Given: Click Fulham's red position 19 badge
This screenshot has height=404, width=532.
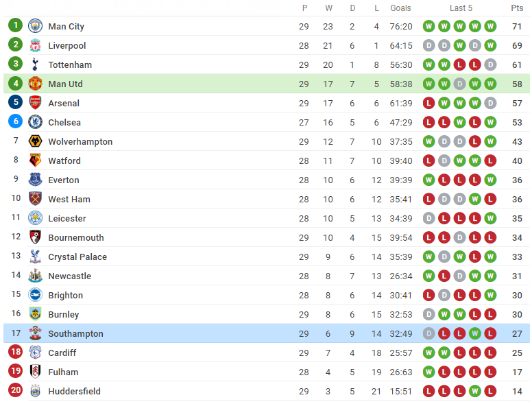Looking at the screenshot, I should pyautogui.click(x=15, y=372).
